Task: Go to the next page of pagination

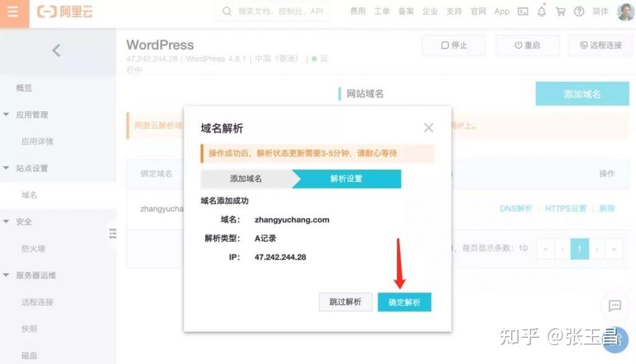Action: pos(597,248)
